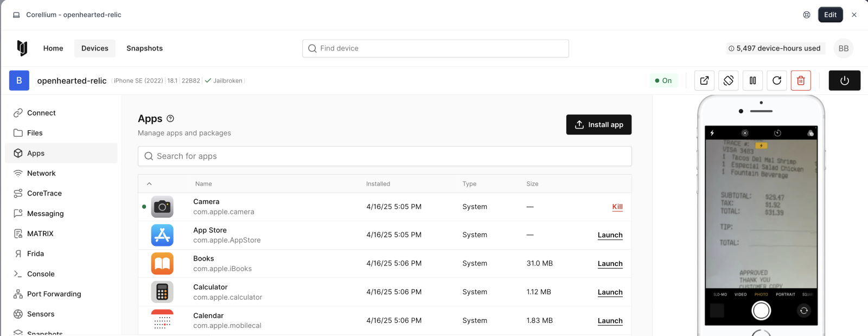Click the Edit button in title bar
This screenshot has height=336, width=868.
[831, 15]
